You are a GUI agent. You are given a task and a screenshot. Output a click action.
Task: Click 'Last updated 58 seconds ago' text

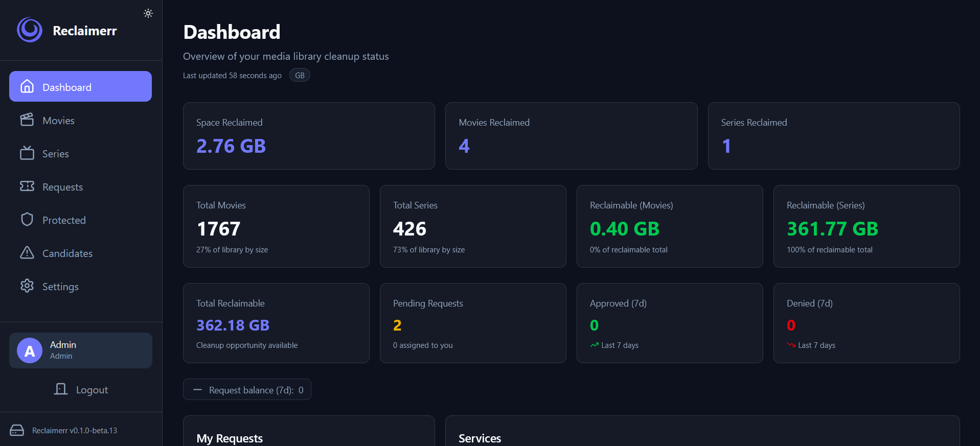[x=232, y=76]
